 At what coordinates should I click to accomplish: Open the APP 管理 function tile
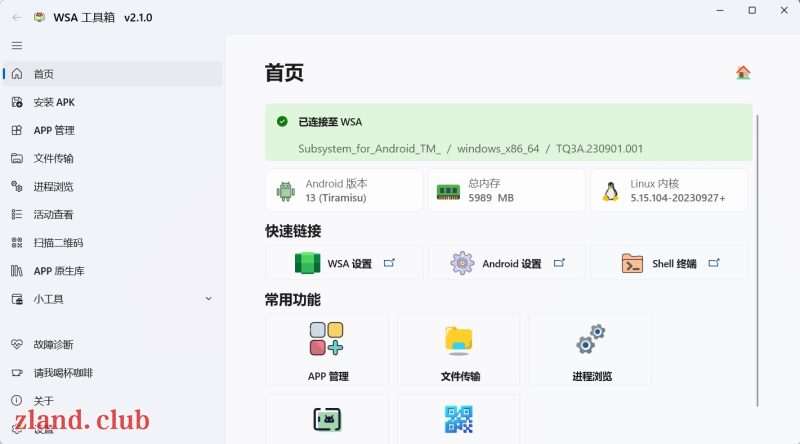click(327, 351)
